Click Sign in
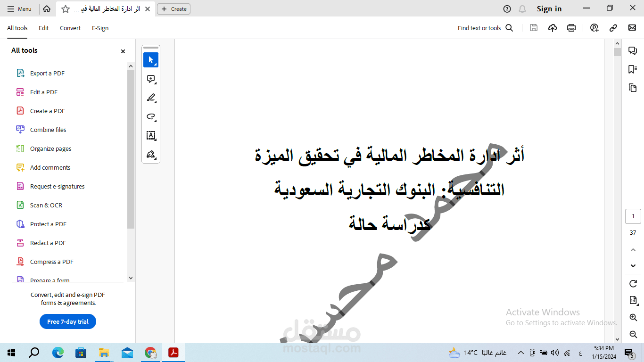644x362 pixels. pyautogui.click(x=549, y=9)
